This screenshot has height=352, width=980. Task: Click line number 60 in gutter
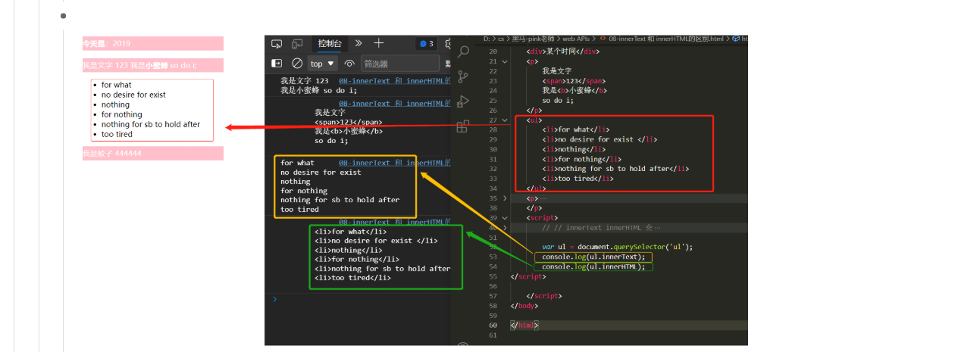493,326
